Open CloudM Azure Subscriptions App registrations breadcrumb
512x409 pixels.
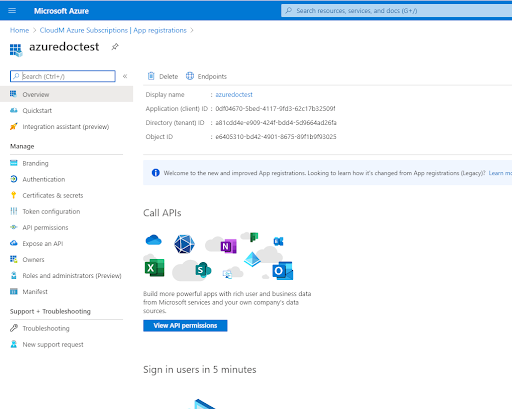point(113,30)
